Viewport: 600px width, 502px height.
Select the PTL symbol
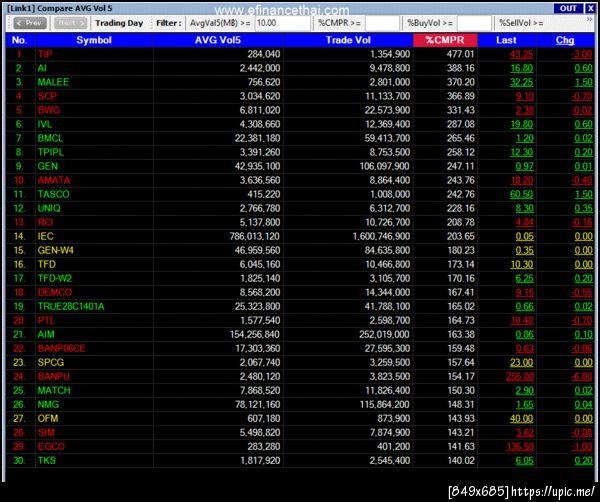46,321
